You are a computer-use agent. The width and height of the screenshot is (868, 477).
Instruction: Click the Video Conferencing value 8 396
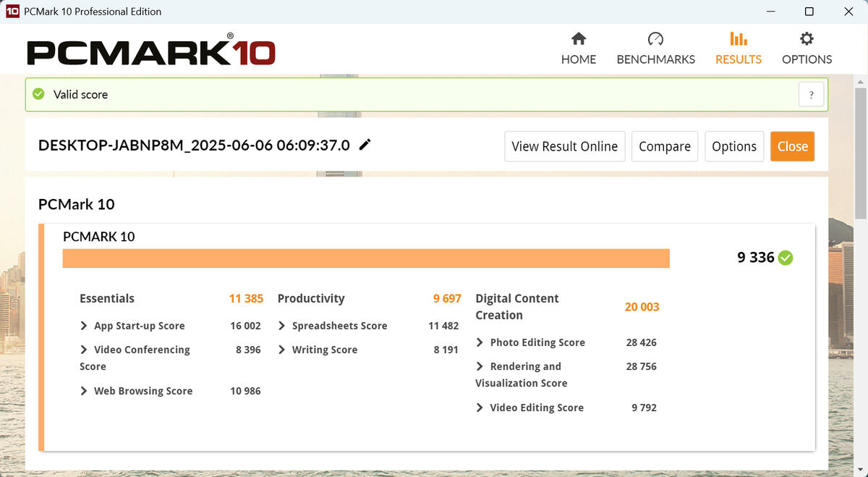coord(248,350)
